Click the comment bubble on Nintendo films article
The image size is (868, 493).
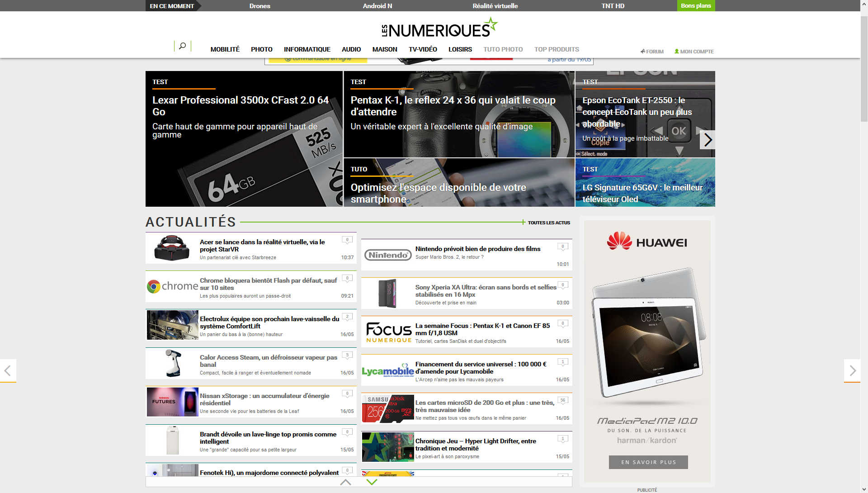click(563, 247)
